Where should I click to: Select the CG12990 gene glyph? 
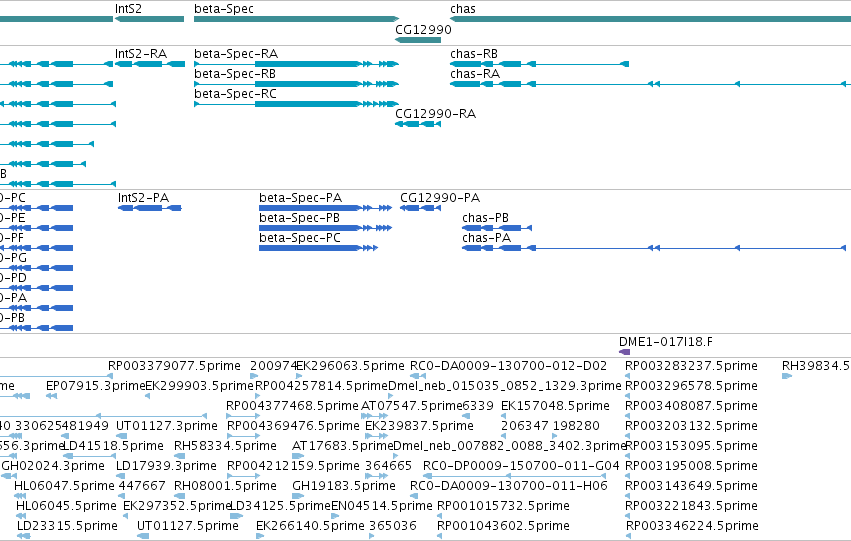click(418, 40)
